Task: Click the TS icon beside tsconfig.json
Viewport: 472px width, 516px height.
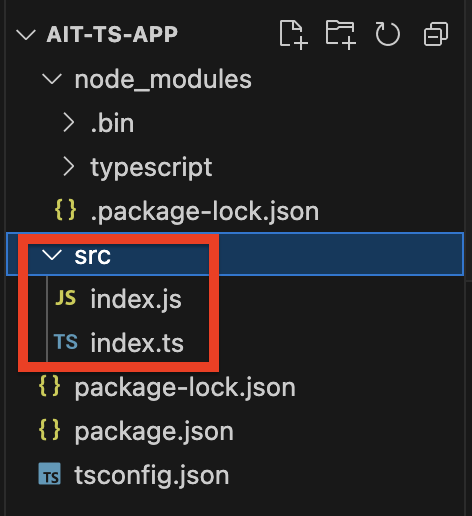Action: [x=49, y=474]
